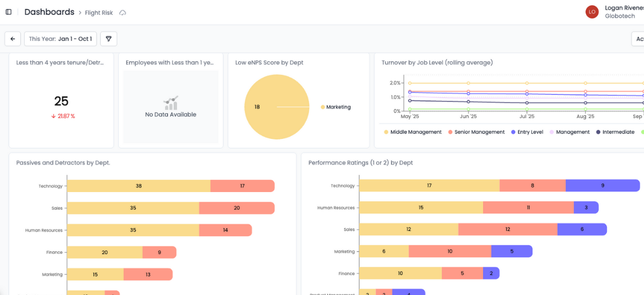Click the Logan Rivenes user name
Viewport: 644px width, 295px height.
pos(624,8)
